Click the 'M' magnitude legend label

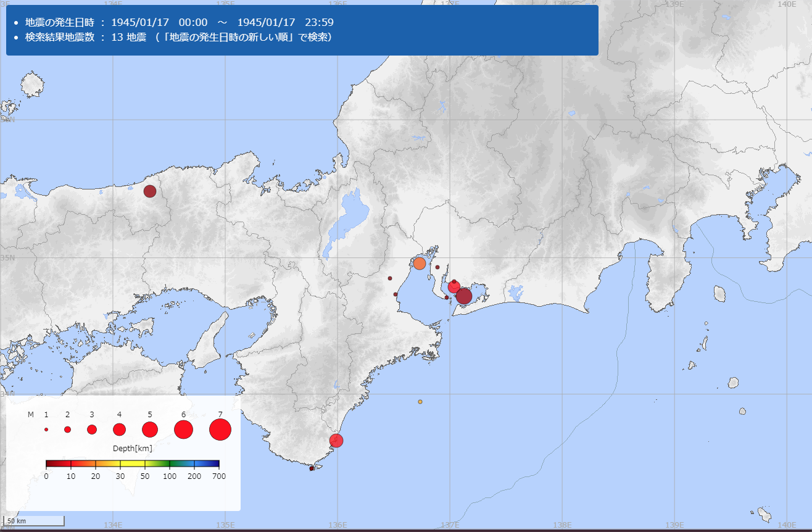[x=31, y=415]
